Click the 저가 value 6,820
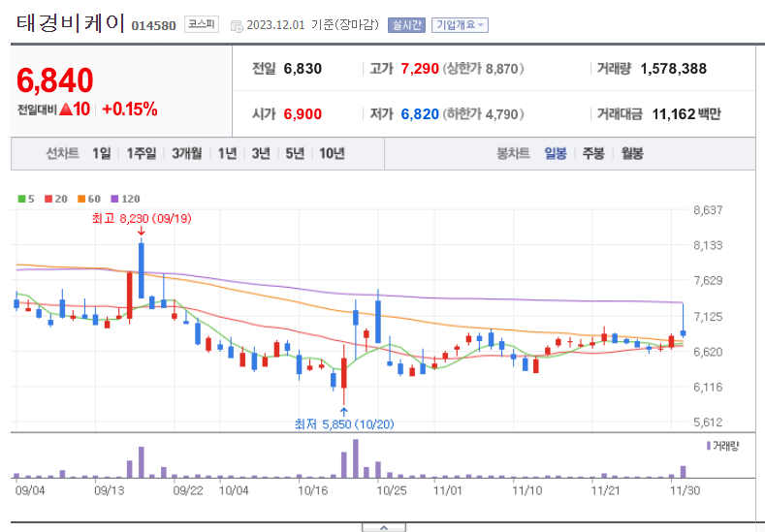Viewport: 765px width, 532px height. click(420, 114)
